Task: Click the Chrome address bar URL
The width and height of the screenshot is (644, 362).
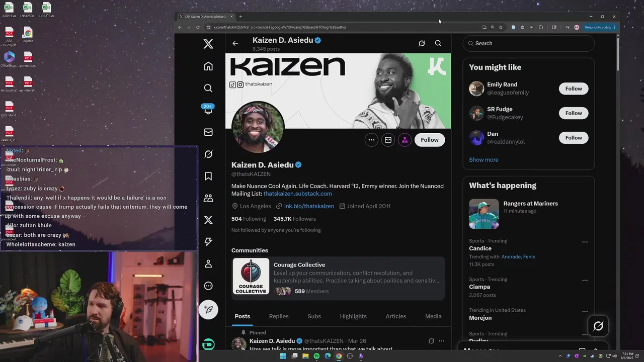Action: click(280, 27)
